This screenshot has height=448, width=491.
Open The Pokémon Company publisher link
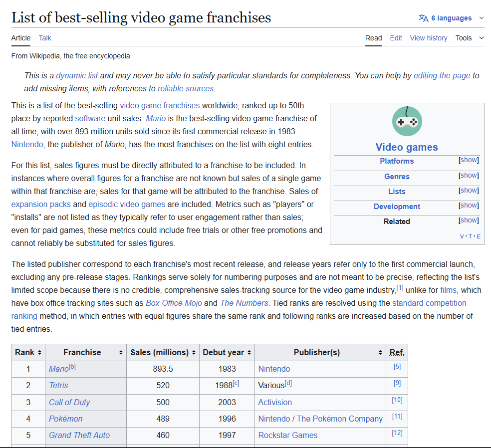340,419
